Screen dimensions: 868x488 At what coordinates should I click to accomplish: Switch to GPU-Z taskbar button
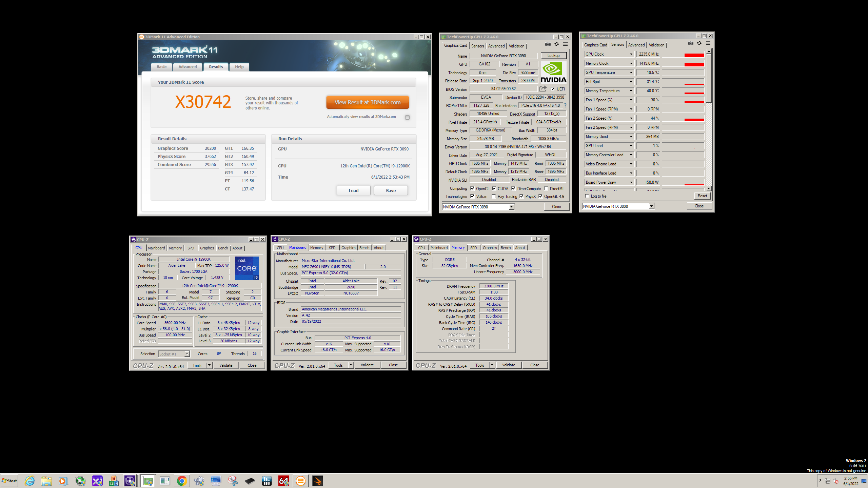[x=148, y=481]
